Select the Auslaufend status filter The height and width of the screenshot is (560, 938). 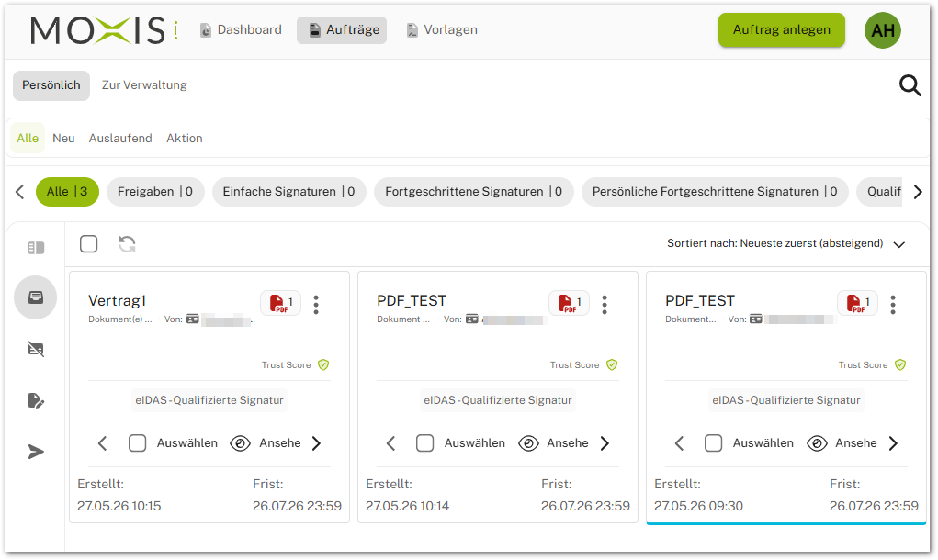coord(120,138)
